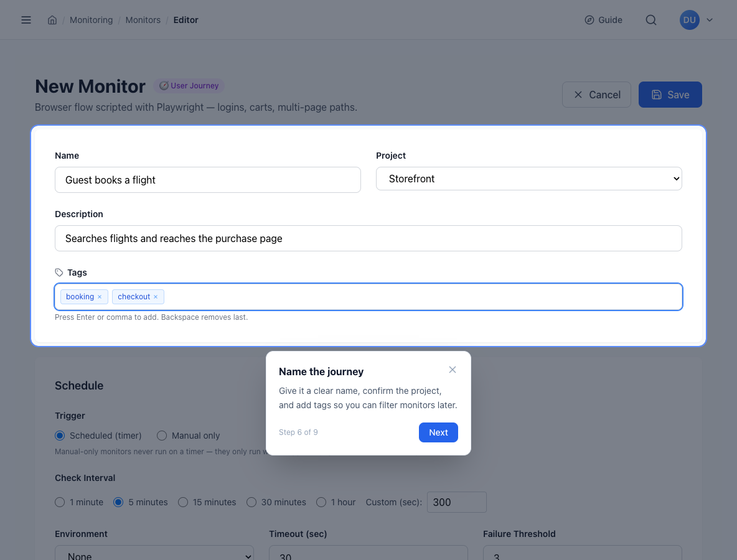This screenshot has width=737, height=560.
Task: Select the 1 hour interval
Action: [x=321, y=502]
